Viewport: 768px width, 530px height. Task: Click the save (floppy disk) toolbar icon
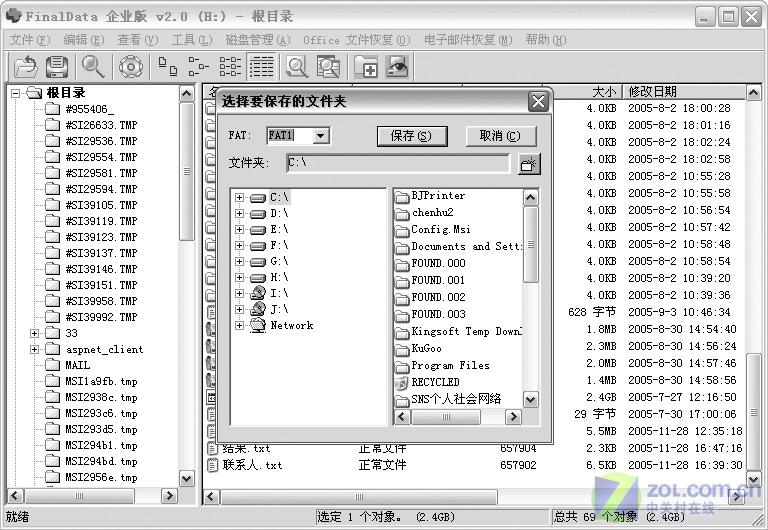pos(57,67)
